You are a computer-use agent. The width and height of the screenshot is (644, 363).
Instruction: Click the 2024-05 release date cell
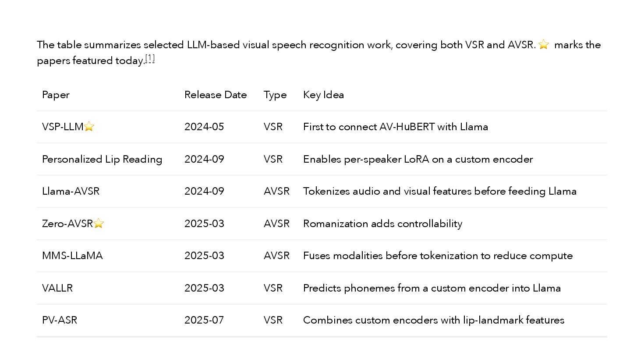204,127
